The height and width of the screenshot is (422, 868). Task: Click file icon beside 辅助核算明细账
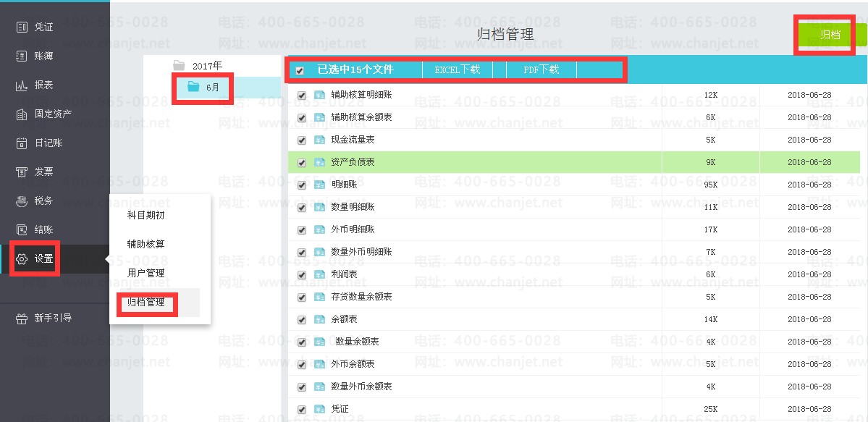319,95
